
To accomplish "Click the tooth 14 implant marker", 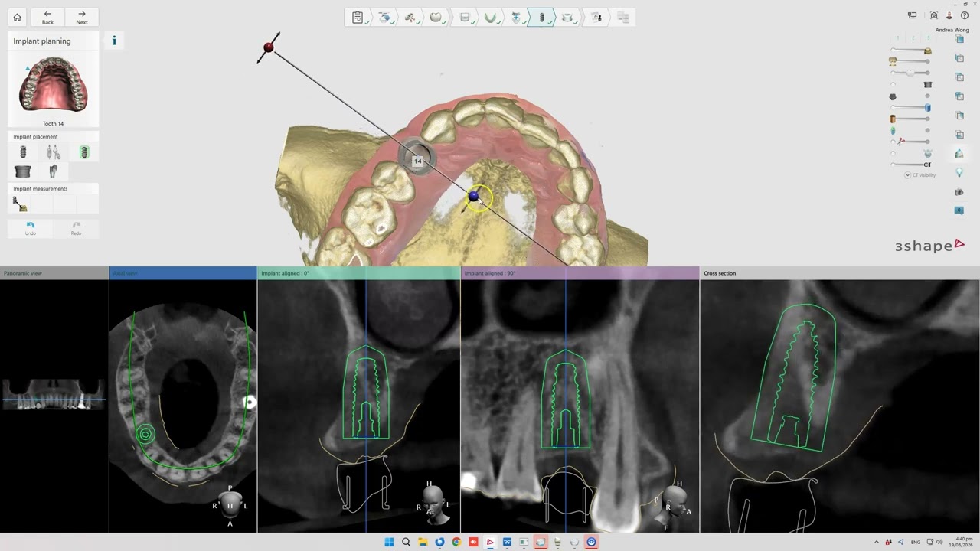I will (x=417, y=160).
